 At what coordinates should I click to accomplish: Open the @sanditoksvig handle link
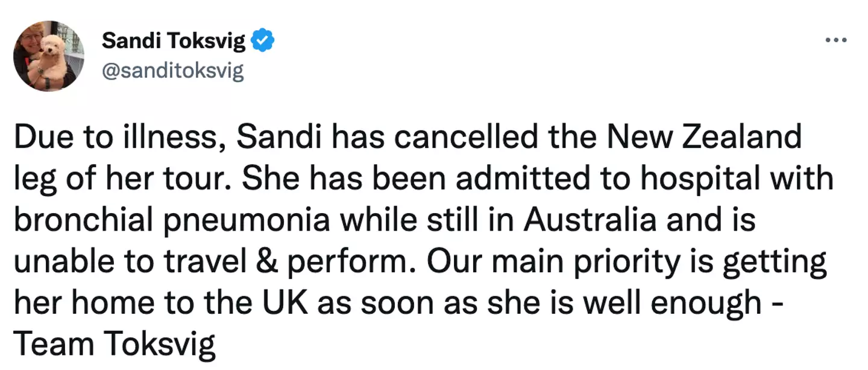pyautogui.click(x=173, y=71)
